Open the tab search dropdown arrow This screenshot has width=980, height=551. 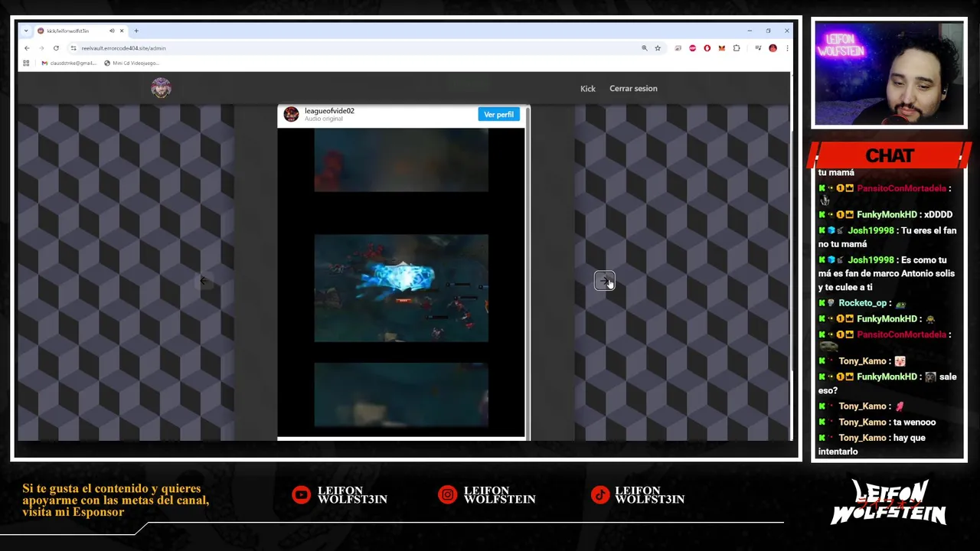pyautogui.click(x=26, y=31)
